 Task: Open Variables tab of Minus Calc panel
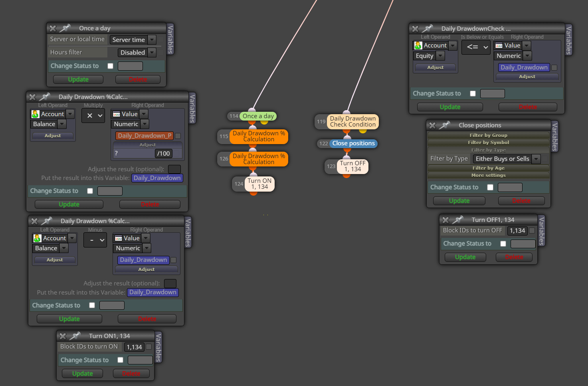coord(188,233)
